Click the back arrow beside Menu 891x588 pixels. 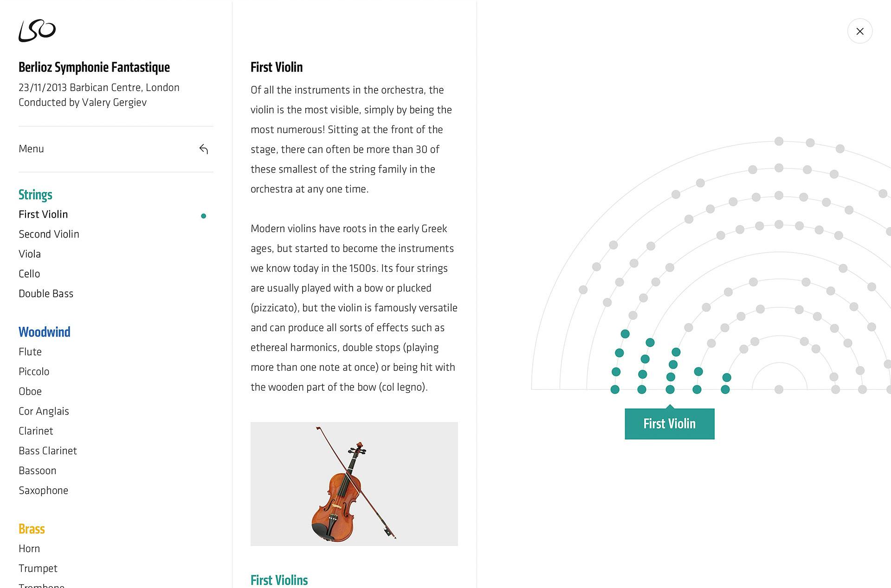pyautogui.click(x=204, y=149)
